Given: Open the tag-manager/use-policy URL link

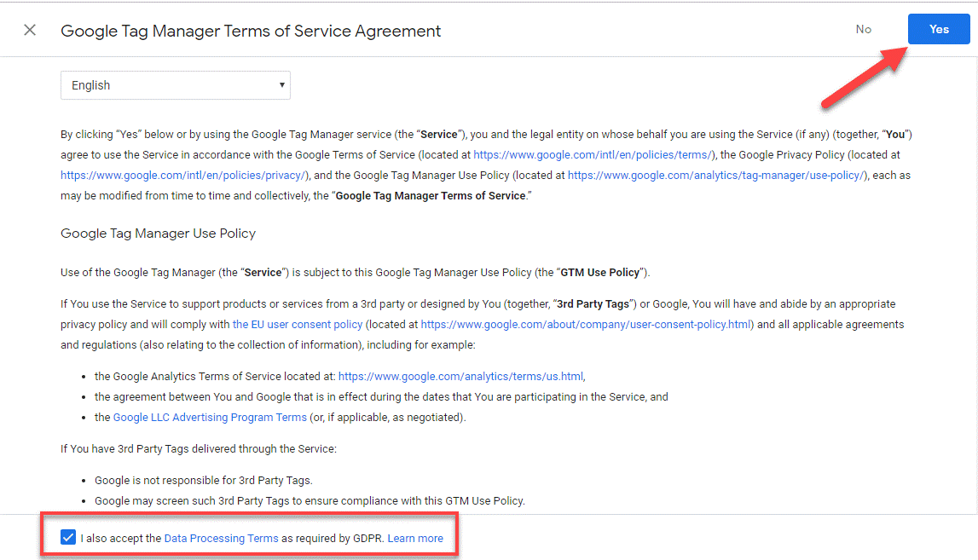Looking at the screenshot, I should click(x=717, y=175).
